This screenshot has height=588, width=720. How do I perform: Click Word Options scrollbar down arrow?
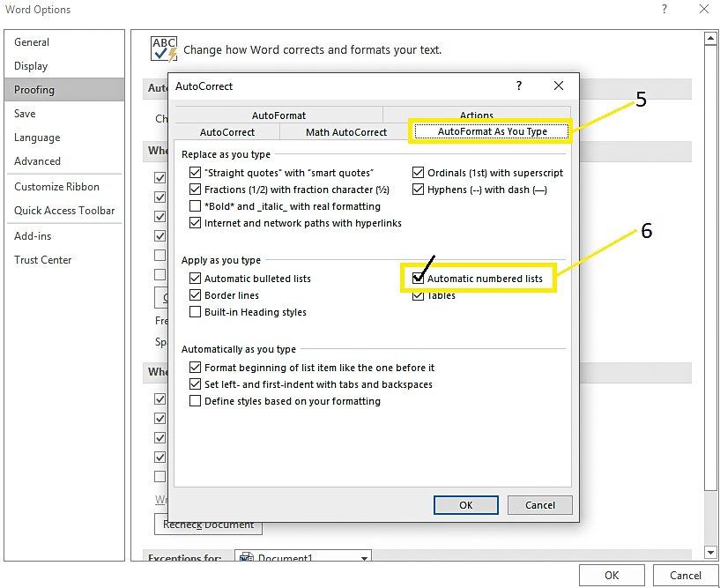click(710, 553)
